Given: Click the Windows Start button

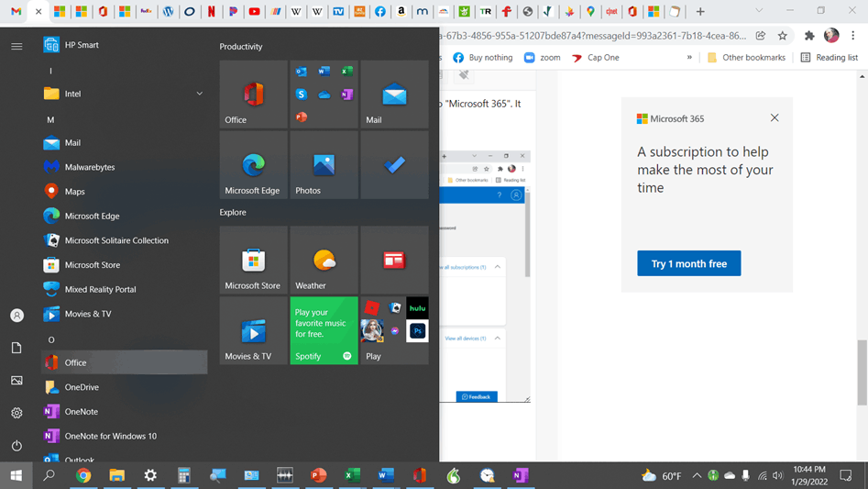Looking at the screenshot, I should tap(16, 475).
